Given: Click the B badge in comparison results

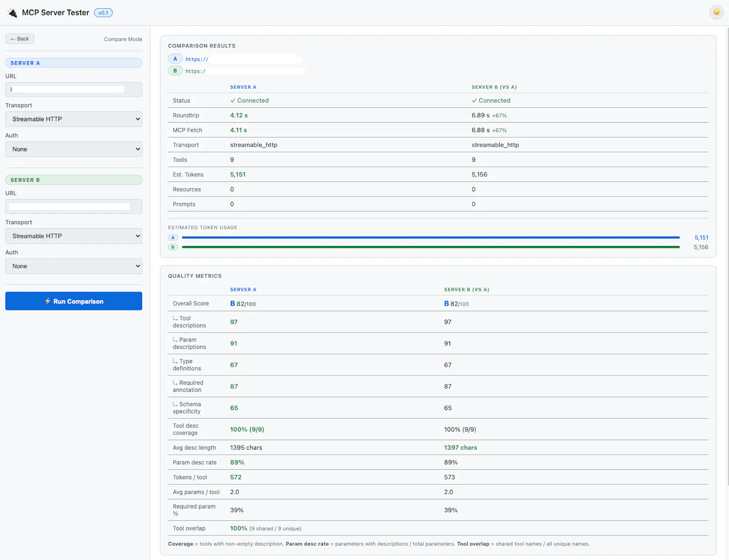Looking at the screenshot, I should [x=175, y=71].
